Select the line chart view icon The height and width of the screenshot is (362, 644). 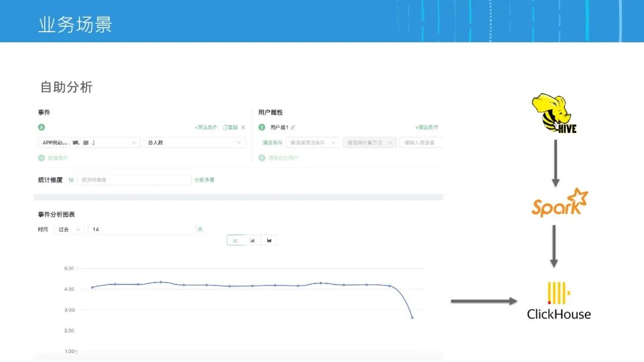click(x=236, y=240)
